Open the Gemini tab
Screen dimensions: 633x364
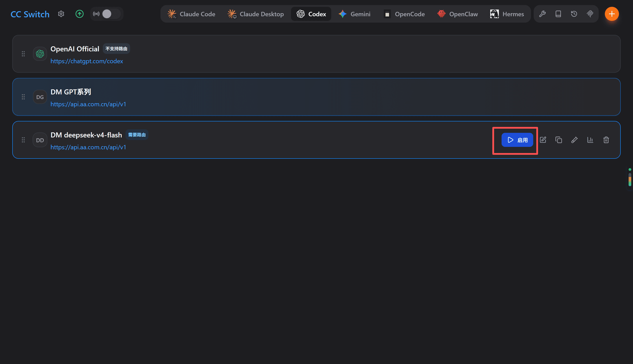point(355,14)
